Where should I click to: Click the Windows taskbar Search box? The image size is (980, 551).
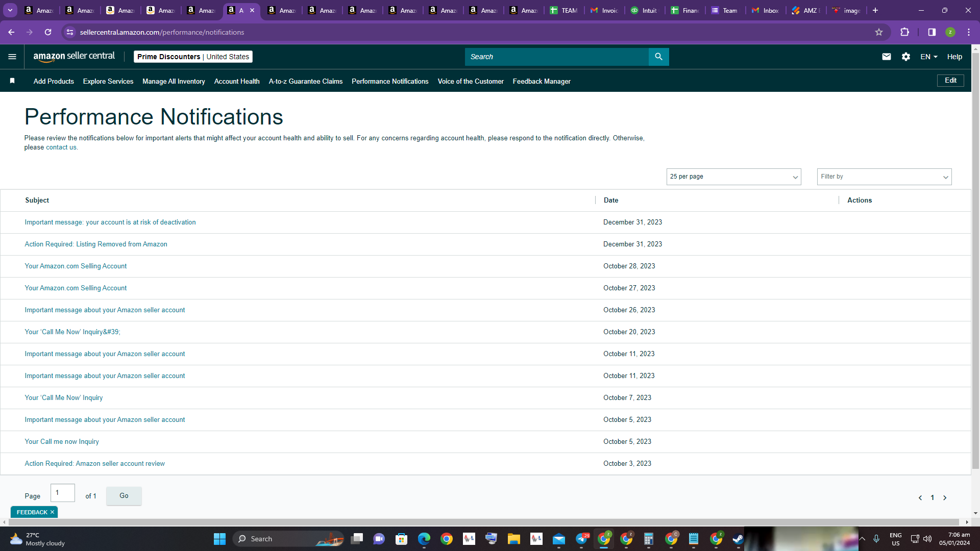click(288, 539)
